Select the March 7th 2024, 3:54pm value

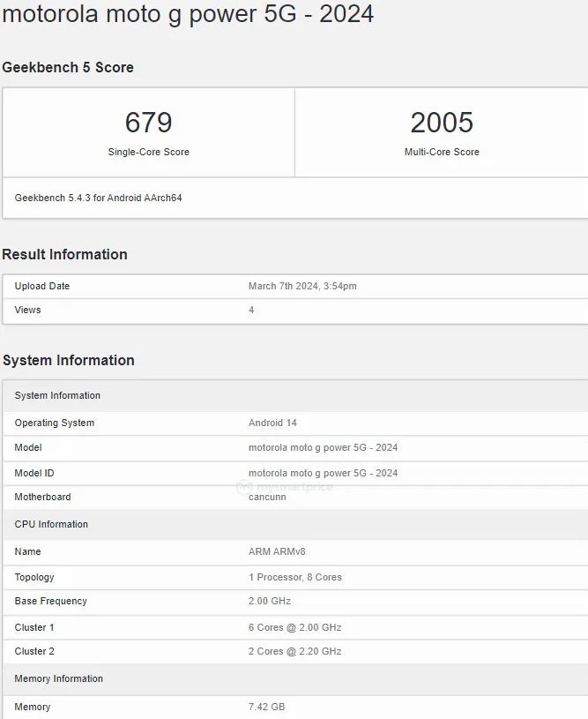pyautogui.click(x=302, y=286)
